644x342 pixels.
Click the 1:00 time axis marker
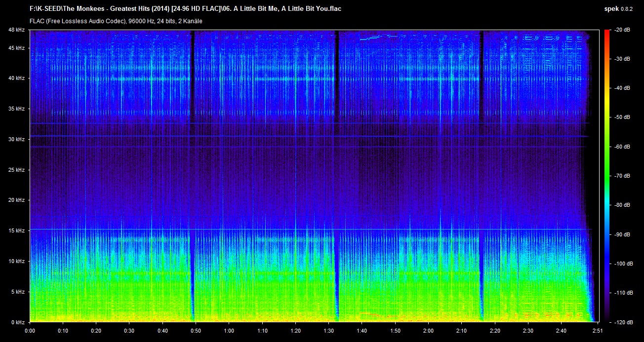click(229, 331)
